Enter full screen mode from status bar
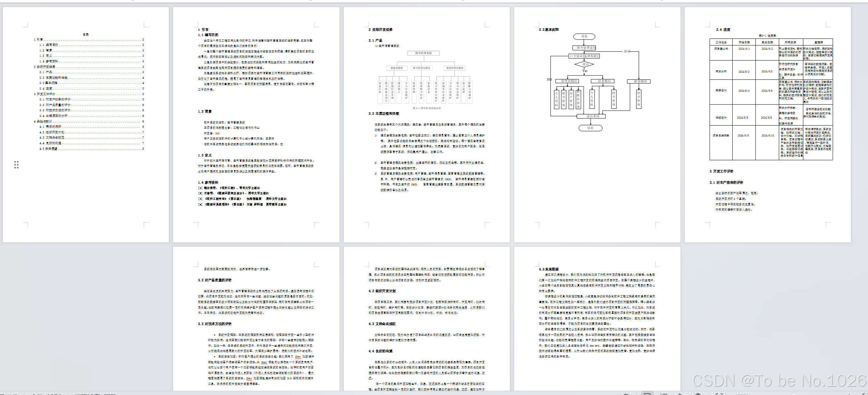This screenshot has width=868, height=395. [719, 394]
